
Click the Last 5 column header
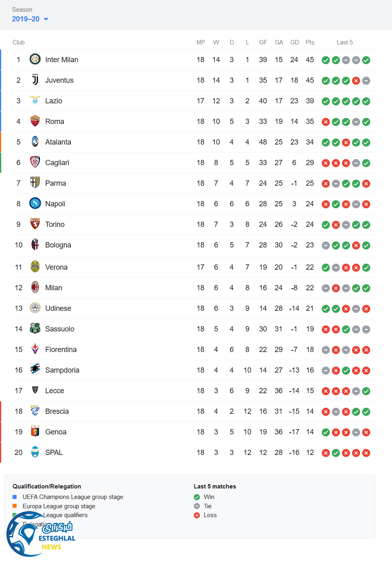tap(344, 42)
